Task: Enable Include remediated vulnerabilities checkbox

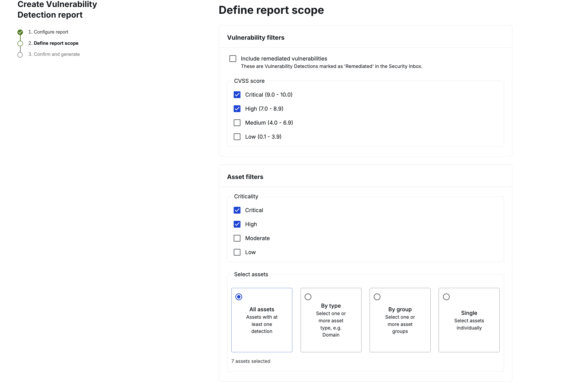Action: pos(233,59)
